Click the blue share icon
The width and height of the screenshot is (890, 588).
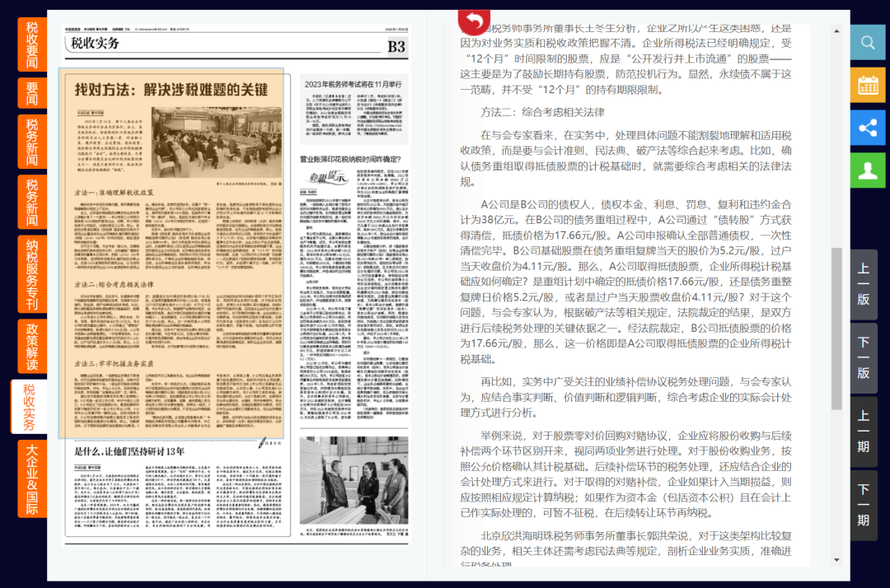[868, 128]
